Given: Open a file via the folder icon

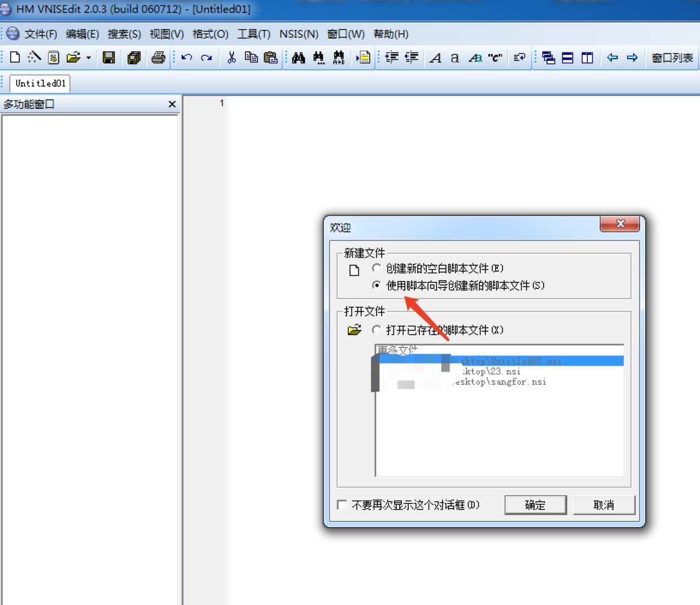Looking at the screenshot, I should [73, 57].
